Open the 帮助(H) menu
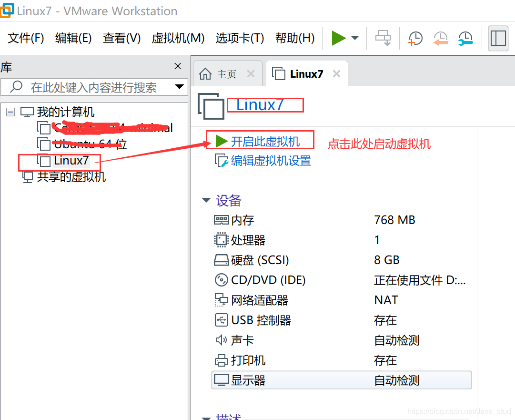The image size is (515, 420). click(295, 38)
